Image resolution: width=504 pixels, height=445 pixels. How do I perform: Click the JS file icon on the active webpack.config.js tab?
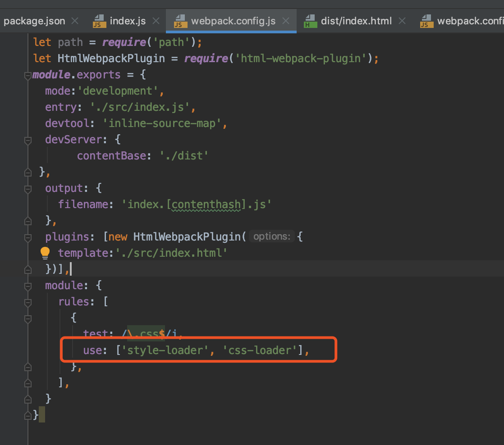180,21
